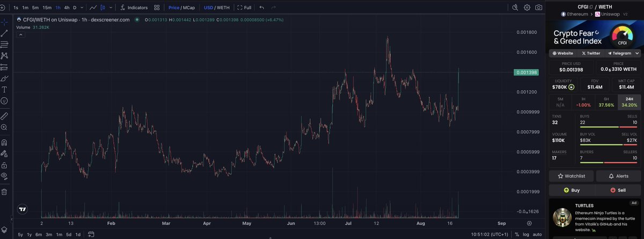The width and height of the screenshot is (644, 239).
Task: Open the Indicators menu
Action: click(x=134, y=8)
